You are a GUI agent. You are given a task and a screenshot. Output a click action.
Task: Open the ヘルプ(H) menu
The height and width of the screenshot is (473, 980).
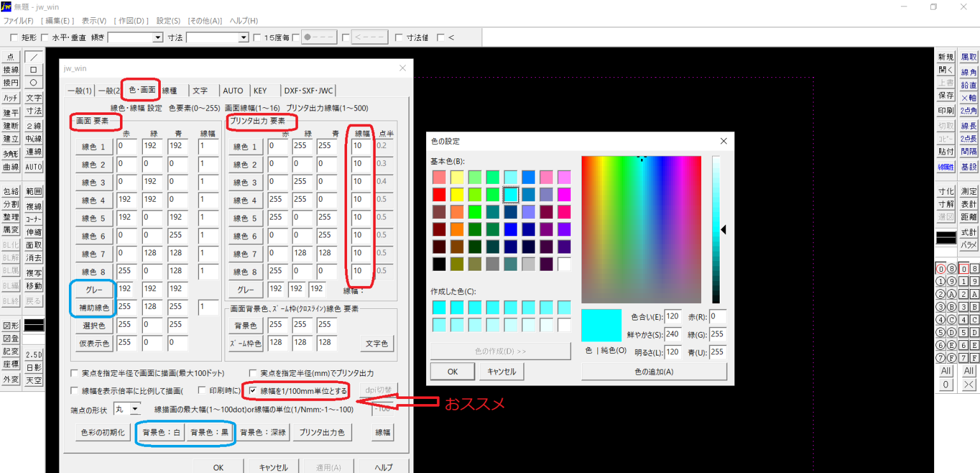pyautogui.click(x=244, y=21)
